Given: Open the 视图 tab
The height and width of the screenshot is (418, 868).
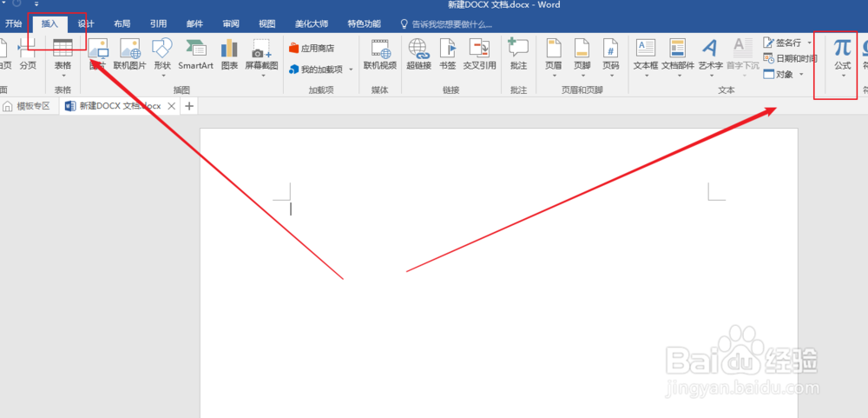Looking at the screenshot, I should coord(267,23).
